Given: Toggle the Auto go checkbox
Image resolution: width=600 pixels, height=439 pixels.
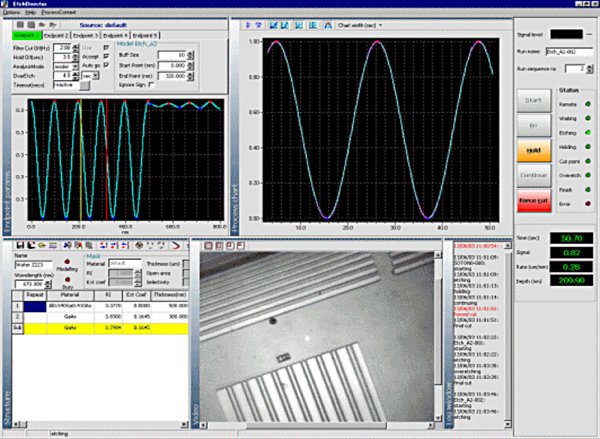Looking at the screenshot, I should [x=106, y=65].
